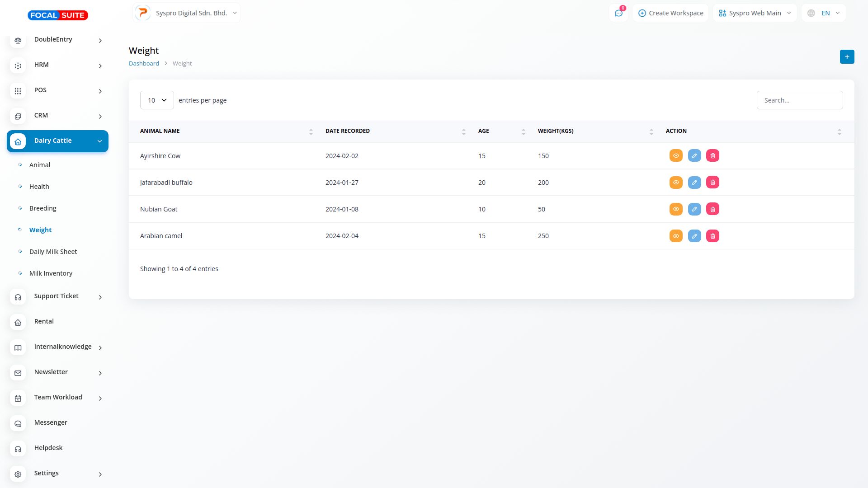Click the Rental home icon in sidebar
Image resolution: width=868 pixels, height=488 pixels.
coord(18,322)
